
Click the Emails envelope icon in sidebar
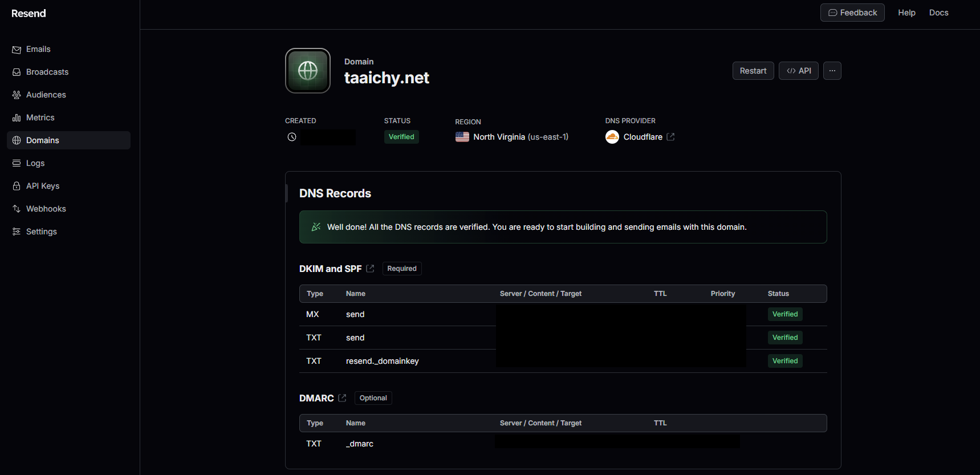pyautogui.click(x=17, y=50)
